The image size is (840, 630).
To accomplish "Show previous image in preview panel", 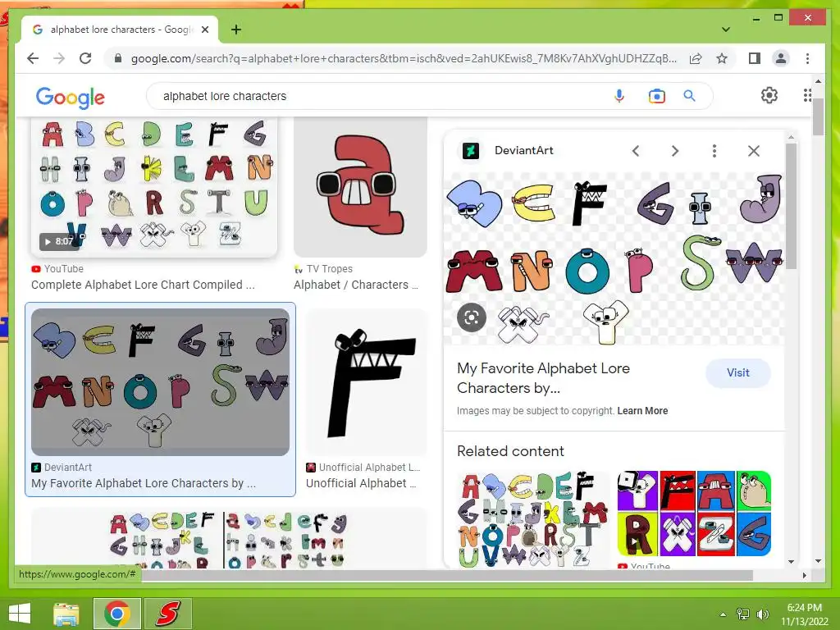I will (x=636, y=151).
